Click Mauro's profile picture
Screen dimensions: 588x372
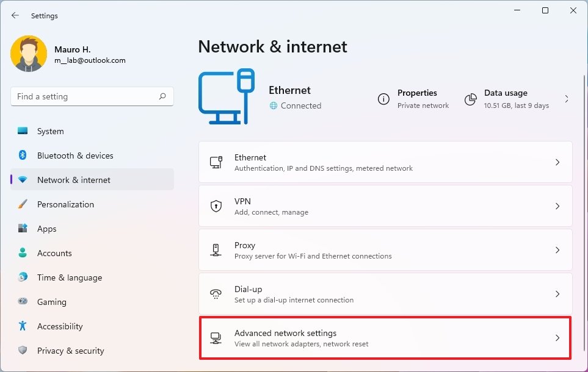(29, 54)
